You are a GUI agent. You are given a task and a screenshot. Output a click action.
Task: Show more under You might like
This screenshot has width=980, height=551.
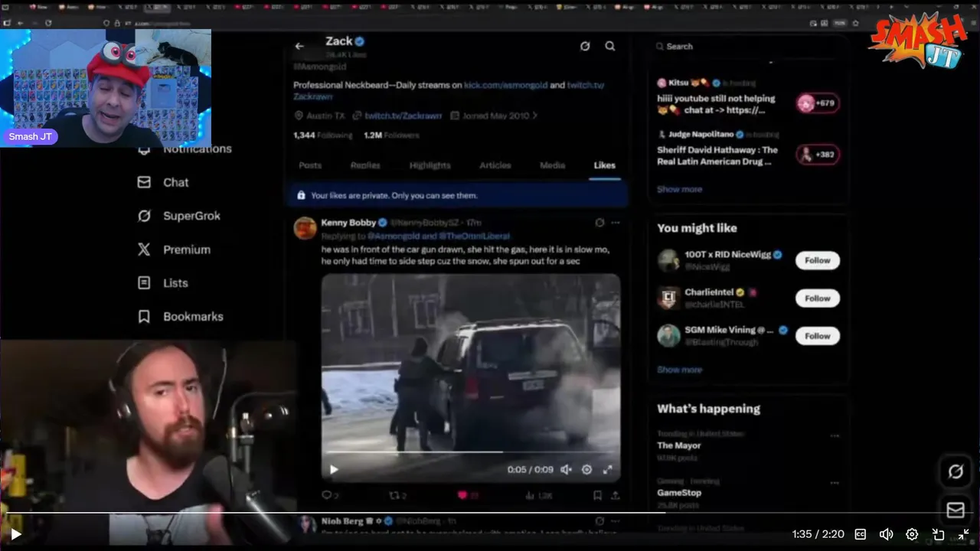click(x=679, y=370)
